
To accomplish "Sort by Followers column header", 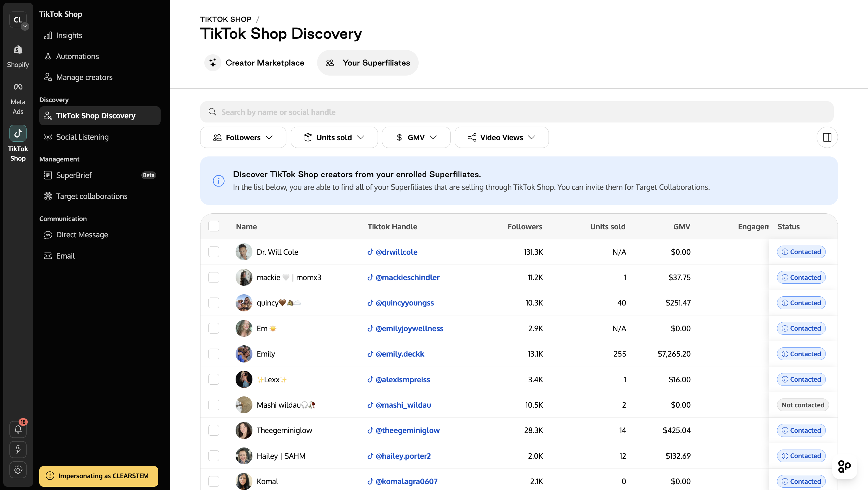I will click(x=525, y=226).
